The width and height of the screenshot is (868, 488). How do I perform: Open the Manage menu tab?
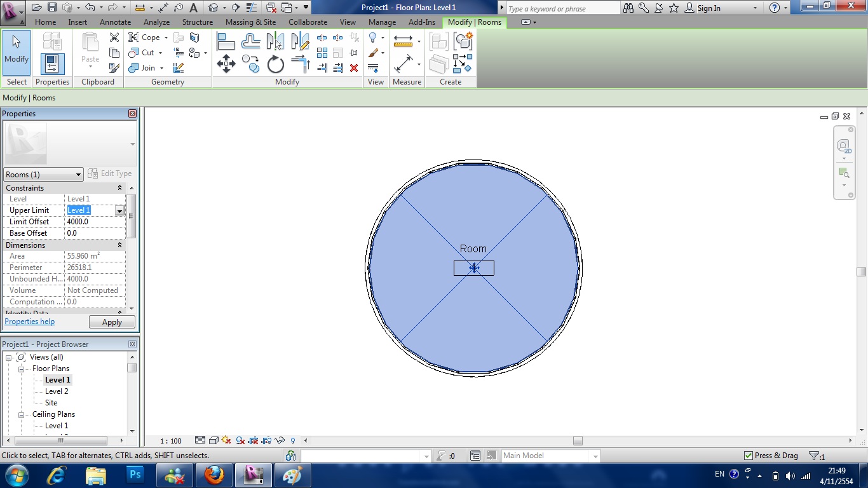pyautogui.click(x=381, y=22)
